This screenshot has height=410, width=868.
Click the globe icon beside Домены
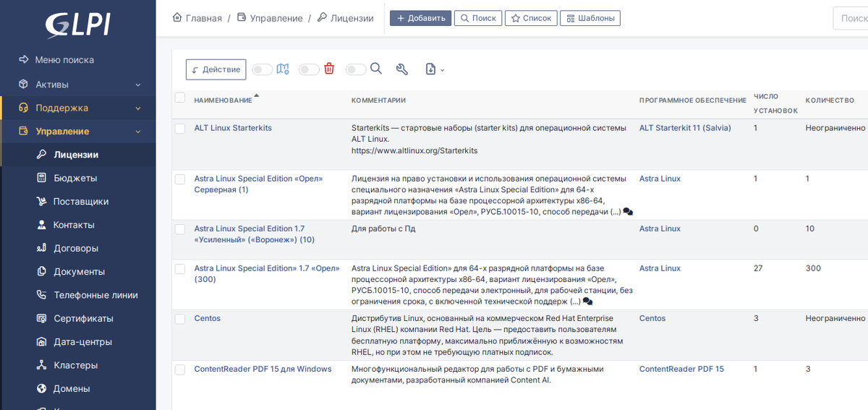[41, 388]
